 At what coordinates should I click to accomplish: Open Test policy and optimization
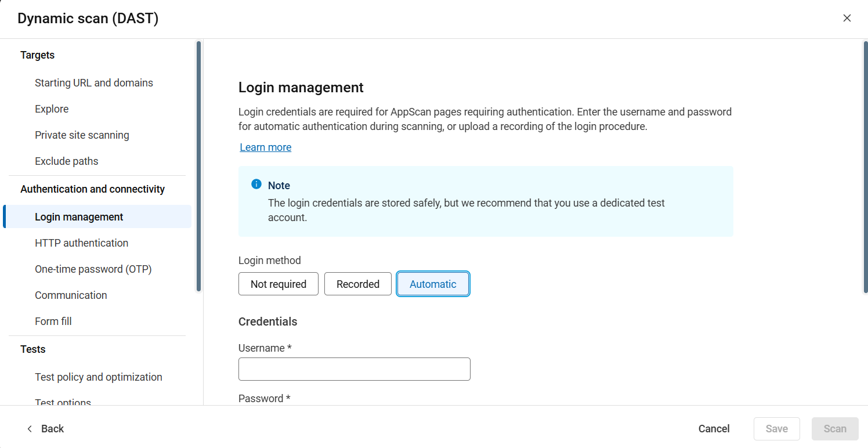(x=98, y=377)
